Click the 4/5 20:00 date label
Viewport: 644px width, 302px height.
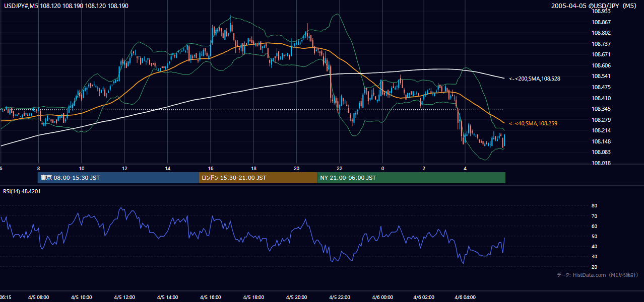coord(296,297)
